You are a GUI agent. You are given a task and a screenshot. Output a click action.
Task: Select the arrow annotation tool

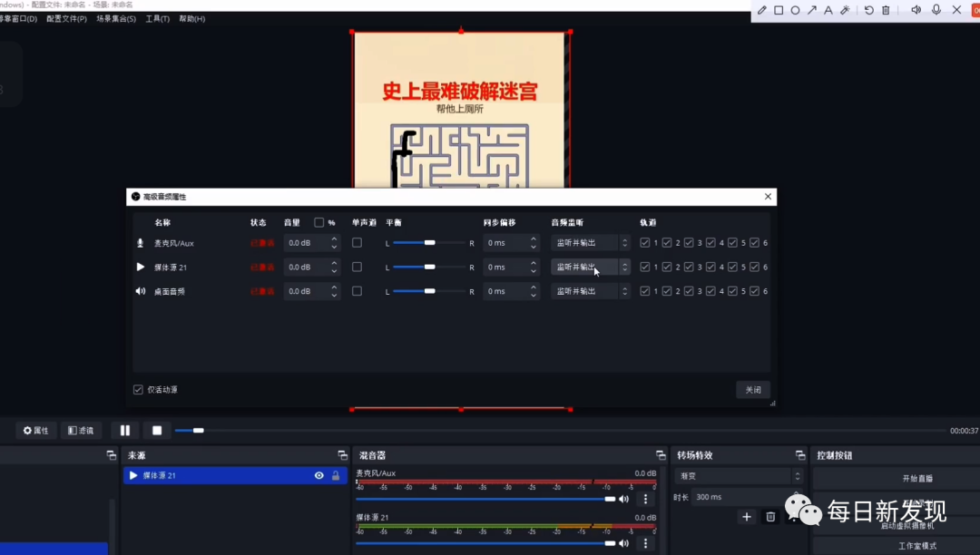(x=811, y=10)
